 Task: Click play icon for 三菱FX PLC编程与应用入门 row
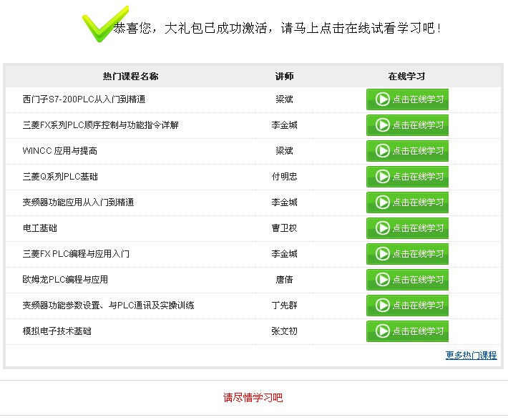point(383,254)
